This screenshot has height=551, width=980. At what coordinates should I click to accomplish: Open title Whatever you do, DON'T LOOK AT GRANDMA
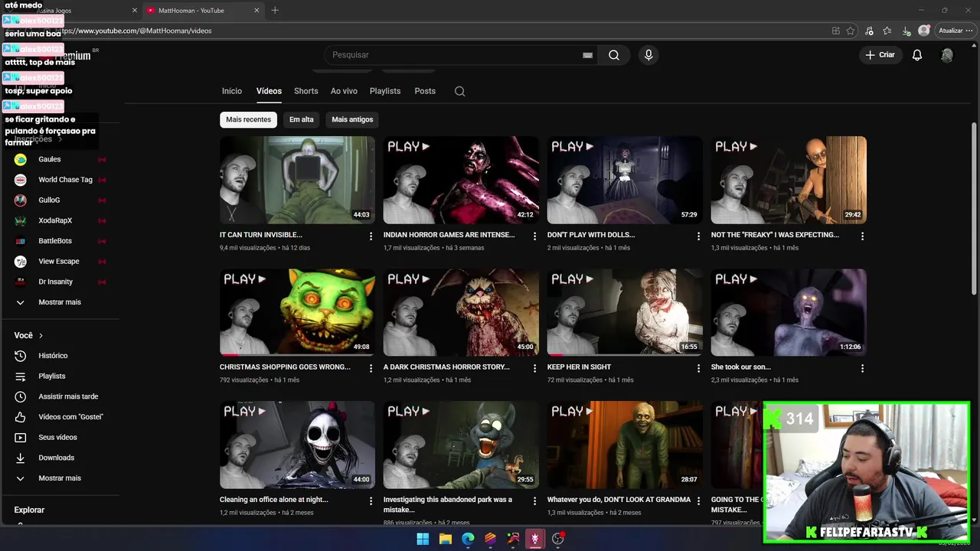(619, 500)
